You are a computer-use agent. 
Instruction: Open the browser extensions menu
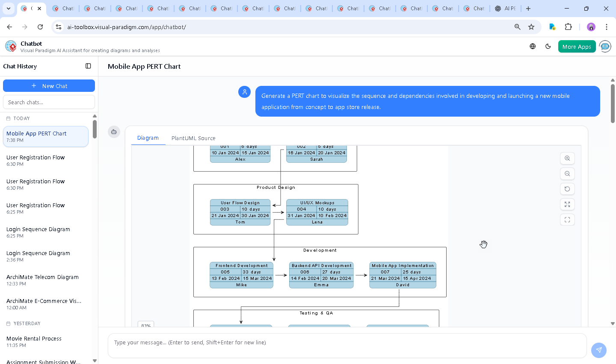point(568,27)
